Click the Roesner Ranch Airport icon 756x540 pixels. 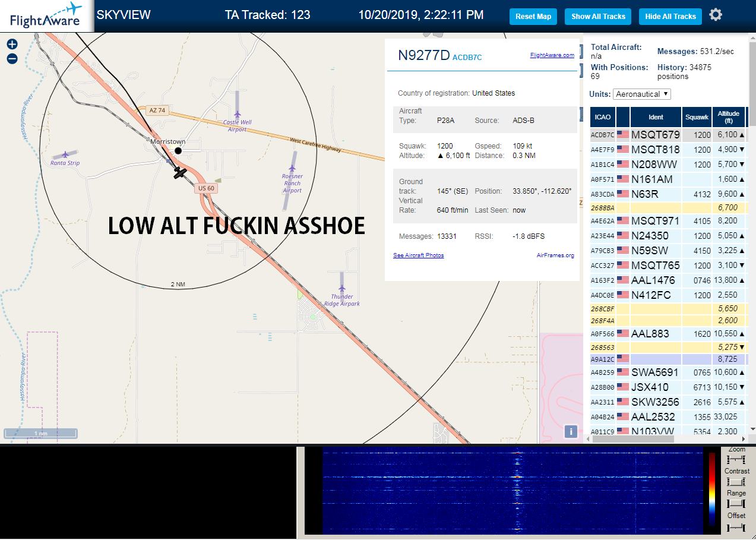pyautogui.click(x=292, y=168)
